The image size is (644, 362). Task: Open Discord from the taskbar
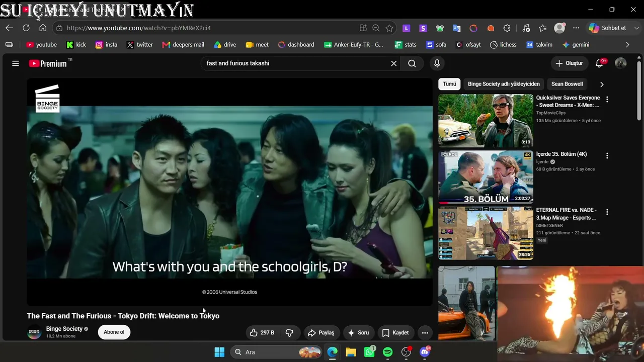(x=425, y=352)
